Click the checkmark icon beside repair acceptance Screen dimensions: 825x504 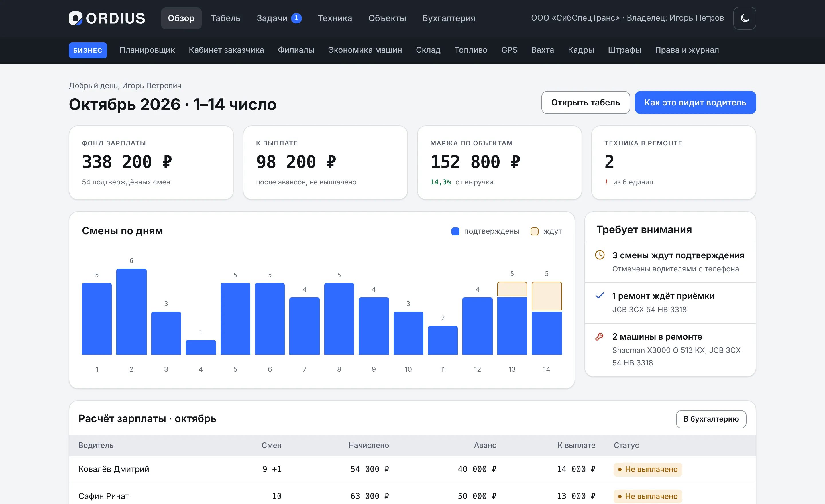pos(599,295)
